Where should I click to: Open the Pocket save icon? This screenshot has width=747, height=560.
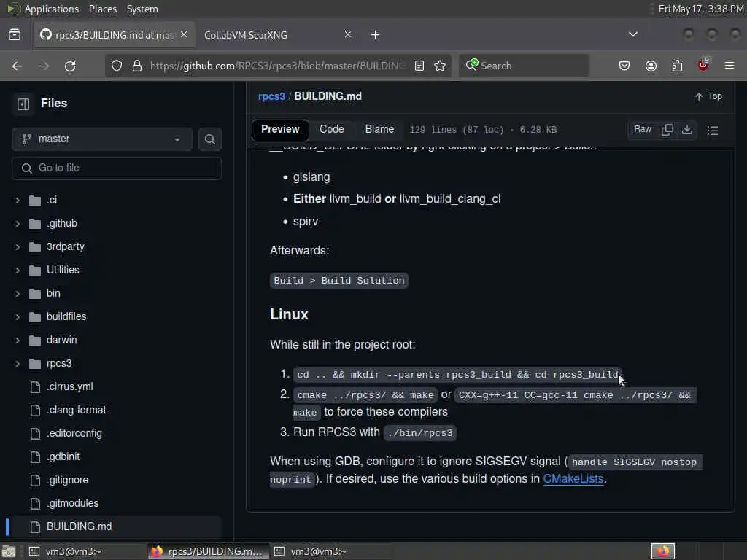[x=624, y=66]
